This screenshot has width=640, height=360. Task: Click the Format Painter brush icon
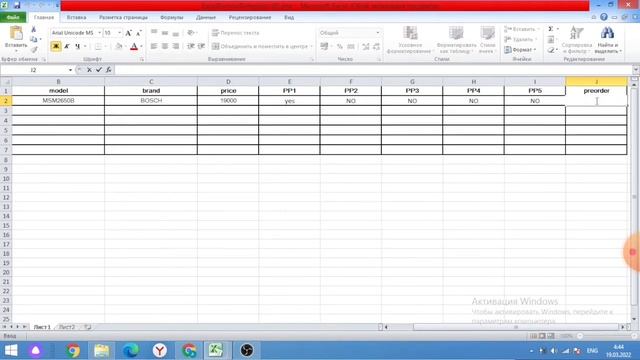[x=34, y=49]
